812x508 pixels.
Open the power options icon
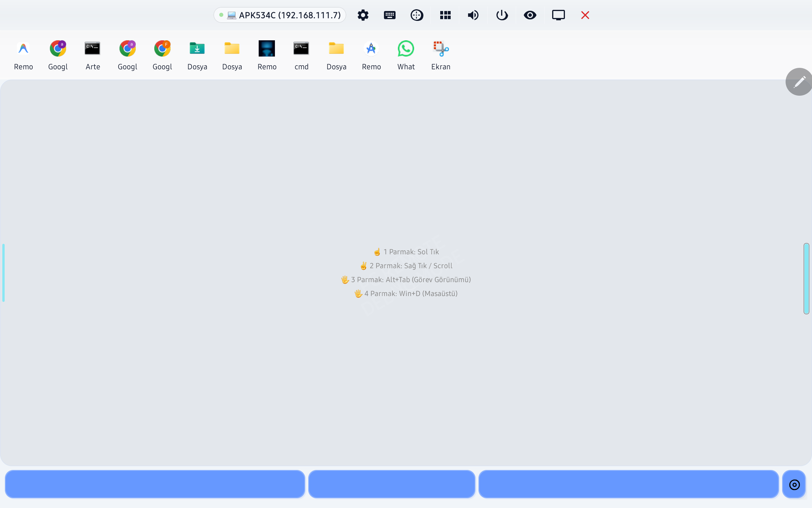click(x=502, y=15)
